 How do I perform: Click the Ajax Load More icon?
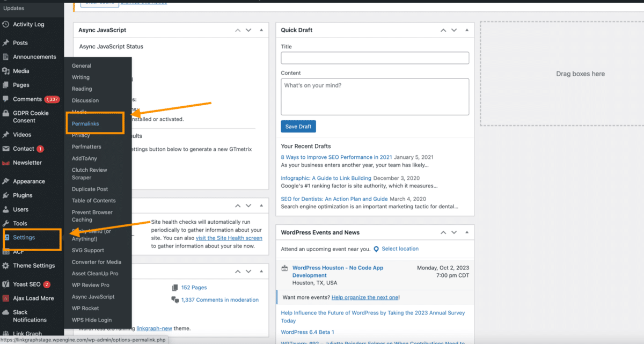click(x=5, y=298)
